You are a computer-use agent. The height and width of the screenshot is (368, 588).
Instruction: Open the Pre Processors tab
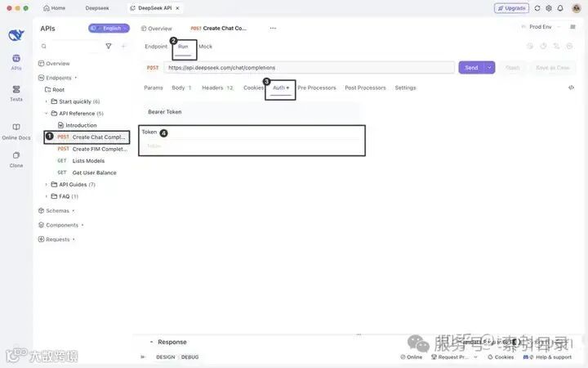(x=317, y=88)
